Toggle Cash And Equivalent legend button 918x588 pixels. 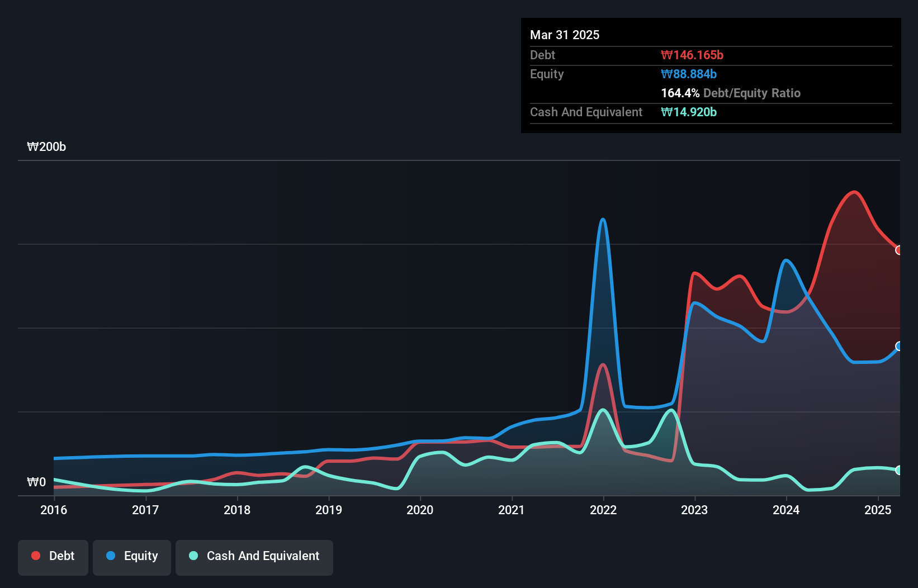click(x=254, y=557)
